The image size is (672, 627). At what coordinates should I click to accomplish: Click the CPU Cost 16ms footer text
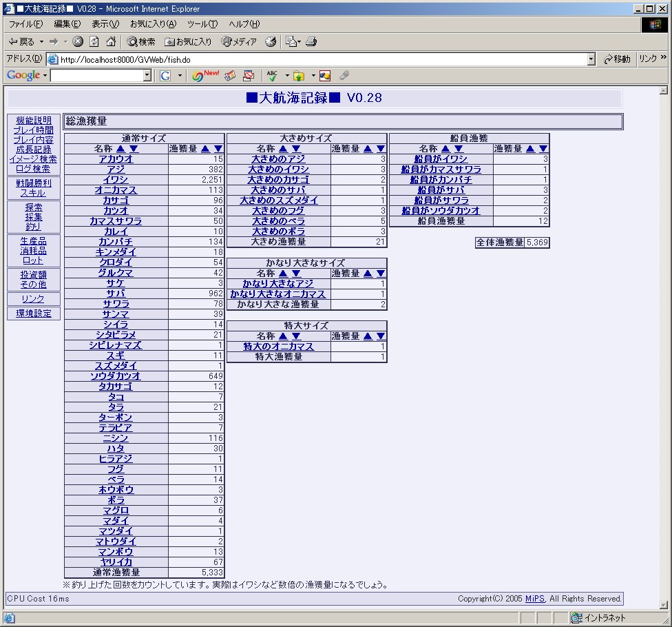pos(38,599)
